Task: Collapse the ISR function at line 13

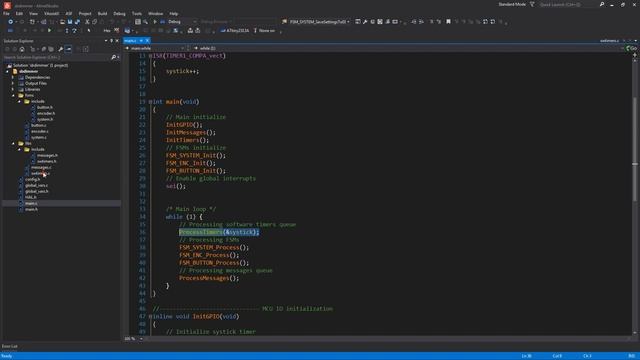Action: (x=150, y=56)
